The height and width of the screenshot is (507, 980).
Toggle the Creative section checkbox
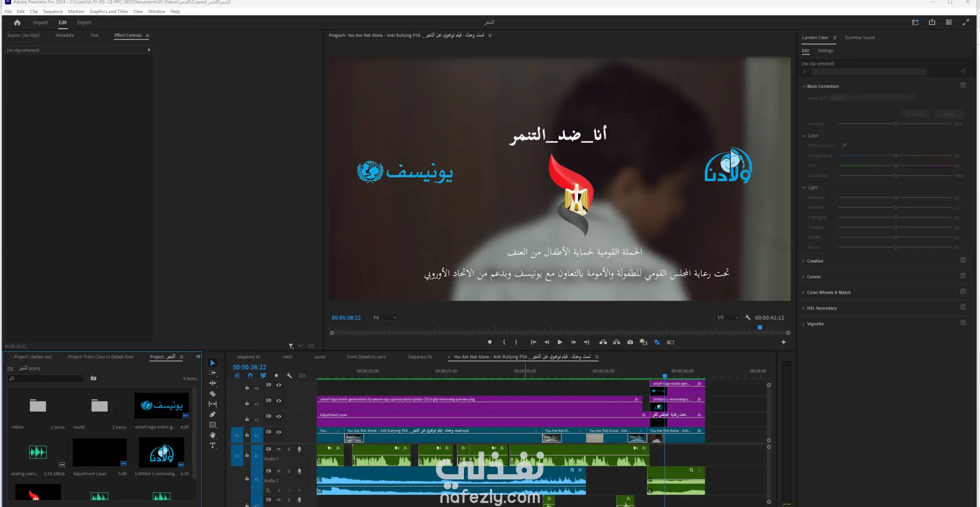pyautogui.click(x=963, y=260)
